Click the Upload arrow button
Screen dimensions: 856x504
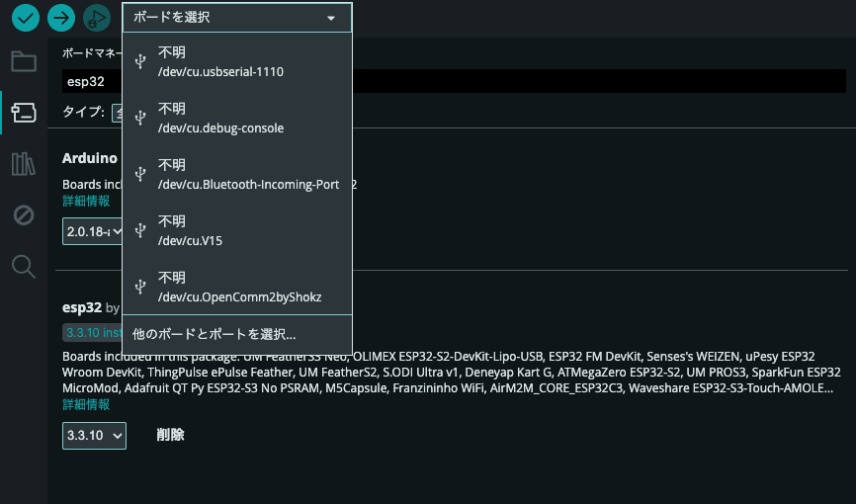pyautogui.click(x=61, y=18)
